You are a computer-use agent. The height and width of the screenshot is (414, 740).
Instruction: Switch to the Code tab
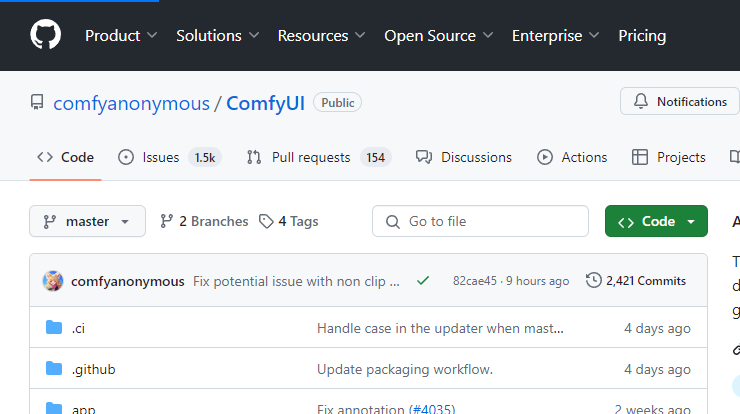[x=66, y=157]
